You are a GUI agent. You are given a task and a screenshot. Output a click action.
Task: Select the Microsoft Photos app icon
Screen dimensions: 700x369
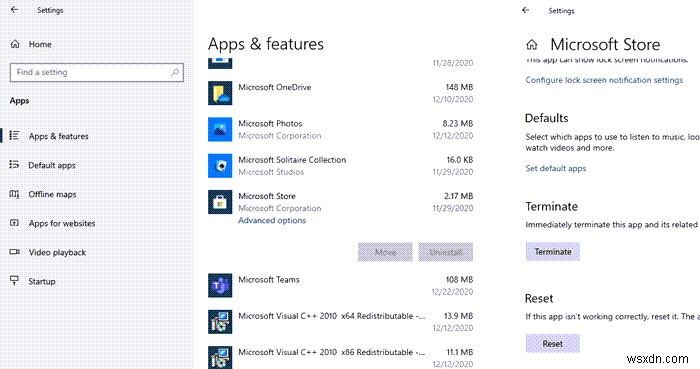(220, 129)
